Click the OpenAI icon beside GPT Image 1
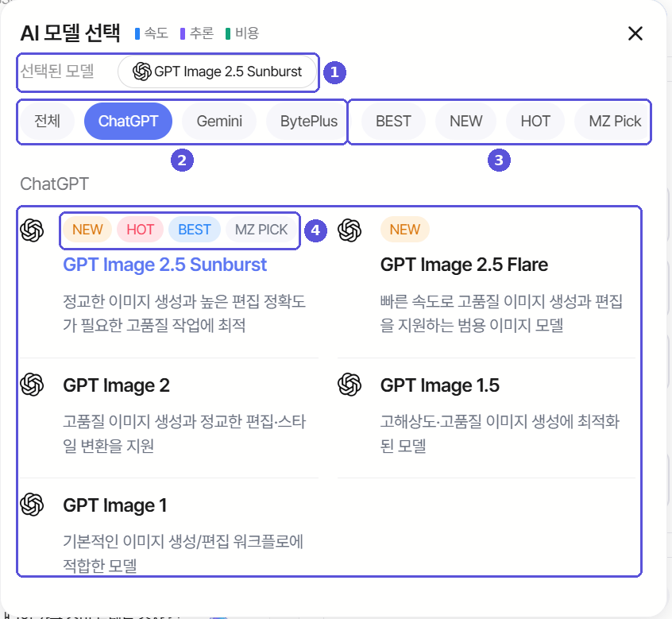This screenshot has height=619, width=672. click(32, 505)
